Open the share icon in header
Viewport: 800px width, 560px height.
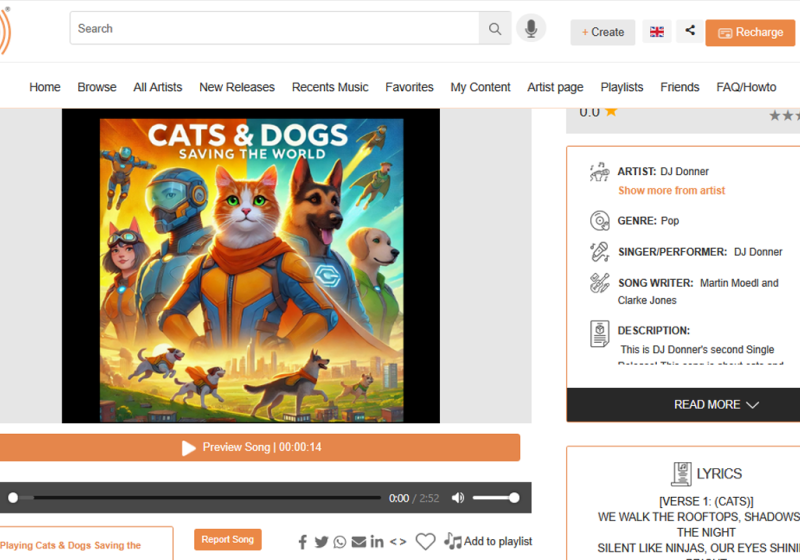point(690,31)
